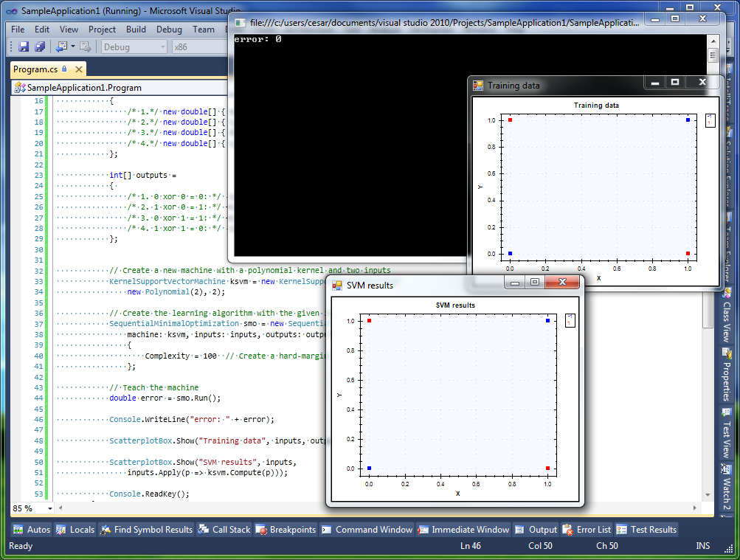Click the Save icon in the toolbar
This screenshot has width=740, height=560.
click(x=24, y=47)
